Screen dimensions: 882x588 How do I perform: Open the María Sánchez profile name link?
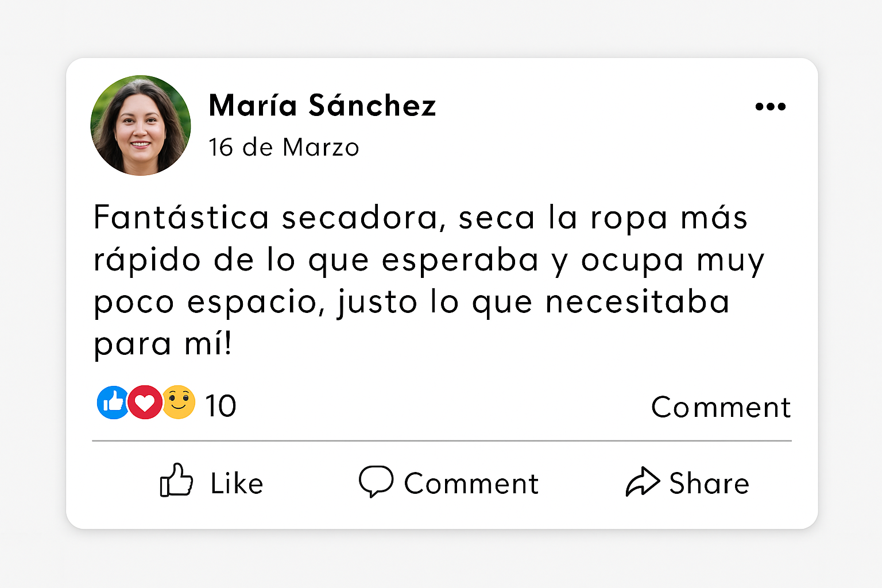[x=322, y=106]
